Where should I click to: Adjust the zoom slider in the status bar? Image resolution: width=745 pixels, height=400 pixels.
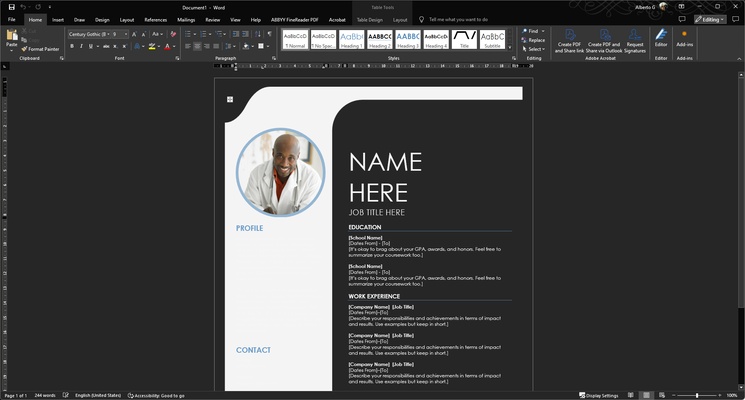[697, 395]
